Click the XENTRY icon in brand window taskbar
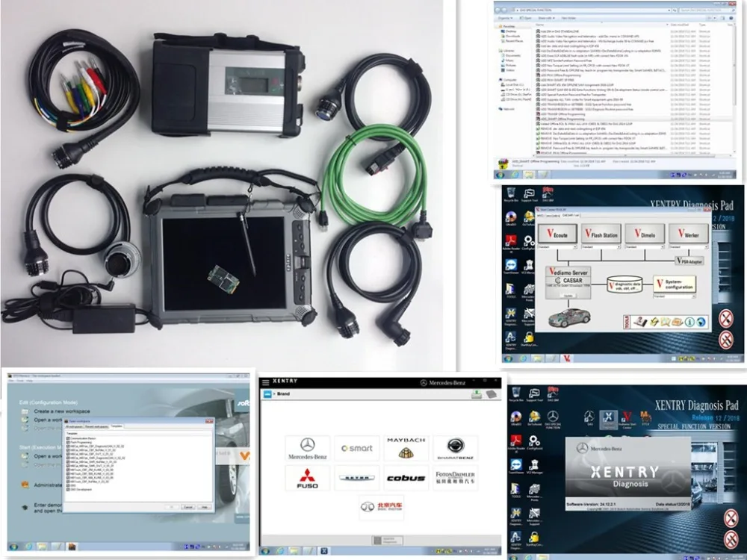The height and width of the screenshot is (560, 747). tap(324, 551)
